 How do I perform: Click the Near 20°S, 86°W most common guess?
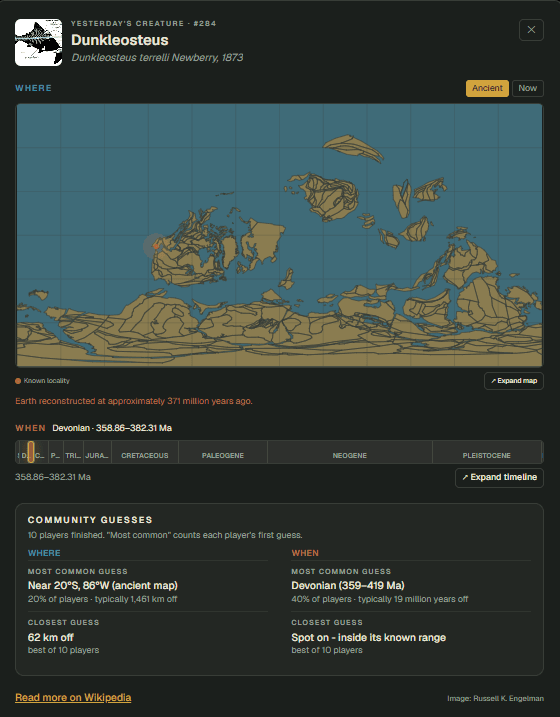[x=103, y=585]
